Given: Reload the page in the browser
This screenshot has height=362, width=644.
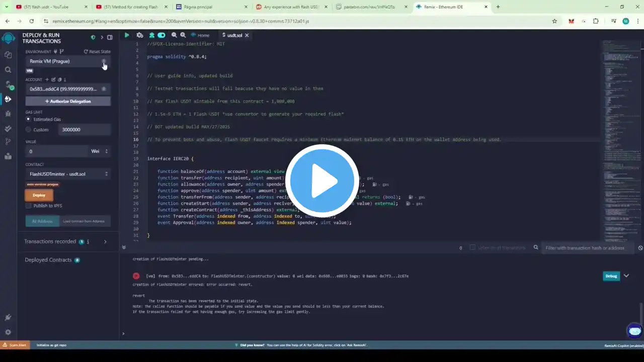Looking at the screenshot, I should click(x=32, y=21).
